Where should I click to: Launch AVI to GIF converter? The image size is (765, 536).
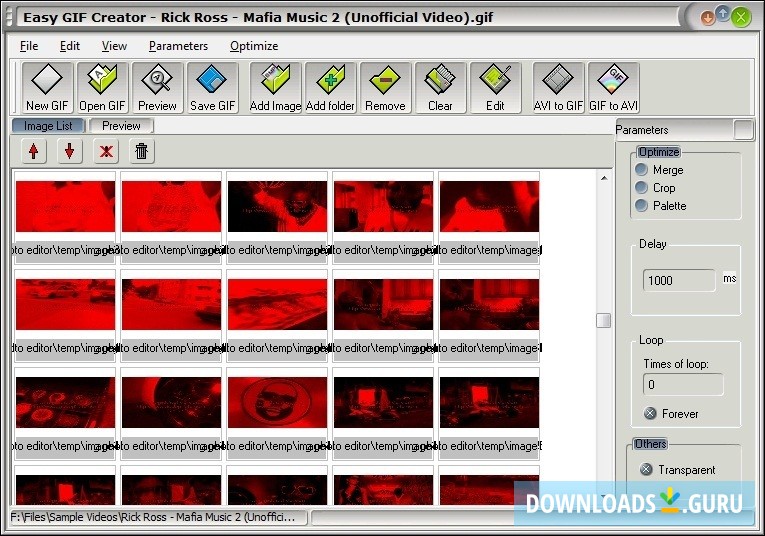(x=558, y=88)
